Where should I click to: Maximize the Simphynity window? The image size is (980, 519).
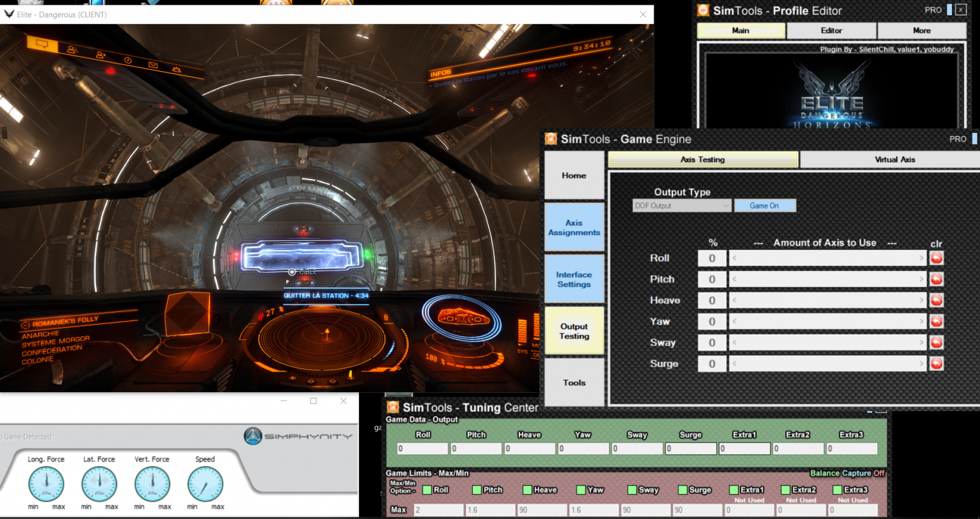coord(314,401)
